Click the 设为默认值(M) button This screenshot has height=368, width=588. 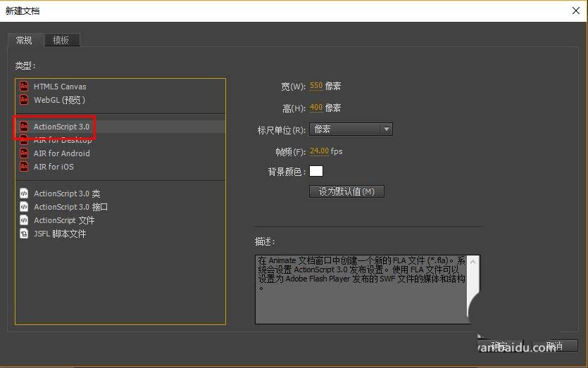[x=346, y=191]
